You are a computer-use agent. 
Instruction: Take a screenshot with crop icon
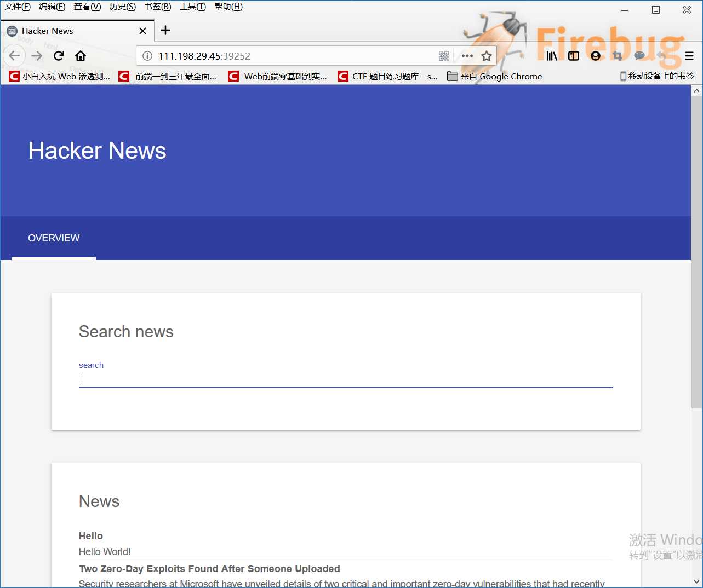pos(618,56)
